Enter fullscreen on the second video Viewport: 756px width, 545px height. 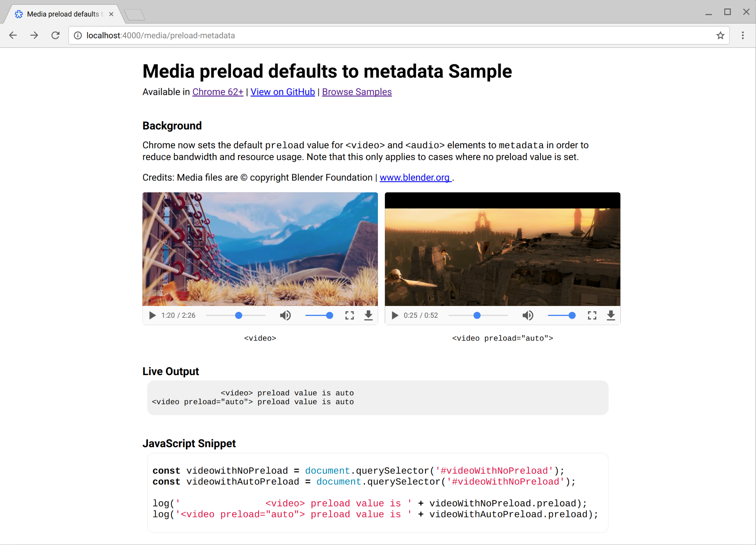(592, 315)
